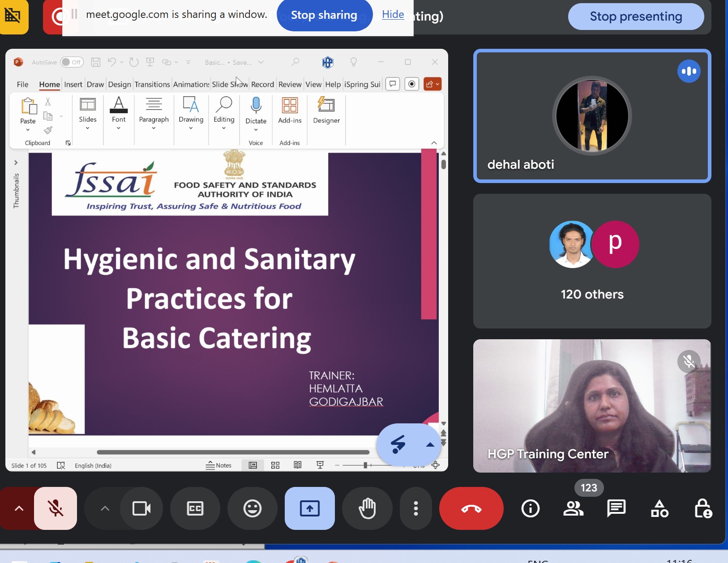Click the zoom slider handle
The height and width of the screenshot is (563, 728).
point(365,465)
